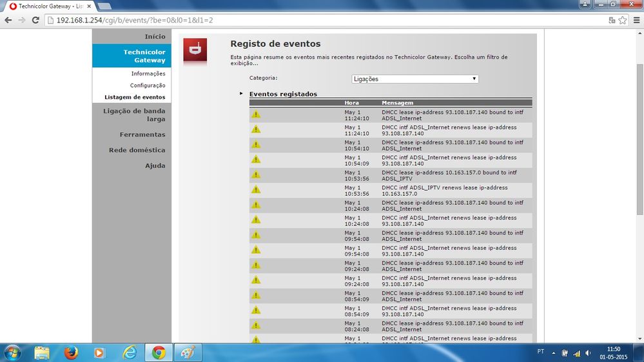Image resolution: width=644 pixels, height=362 pixels.
Task: Click the translate icon in address bar
Action: point(612,20)
